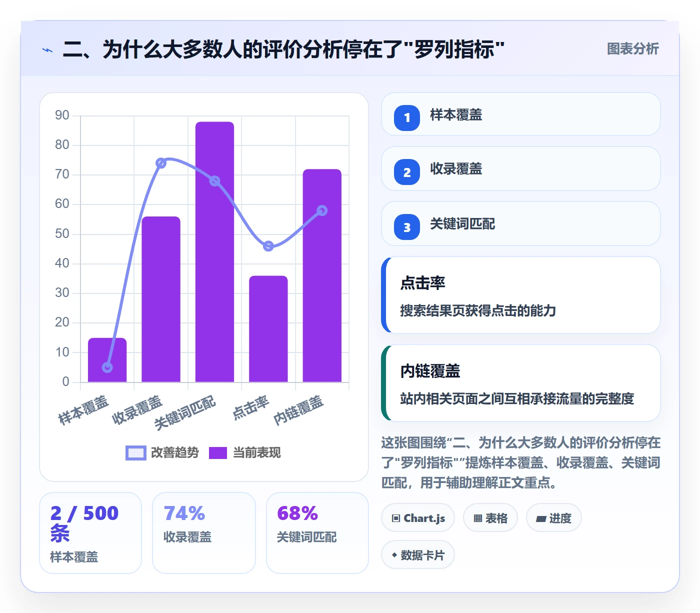Viewport: 700px width, 613px height.
Task: Click the 点击率 label on the chart x-axis
Action: (x=251, y=407)
